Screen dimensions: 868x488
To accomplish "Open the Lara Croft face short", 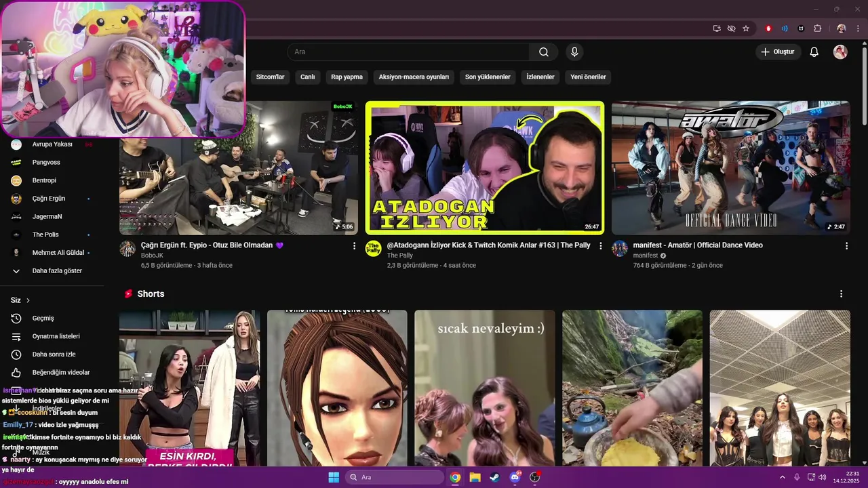I will 337,388.
